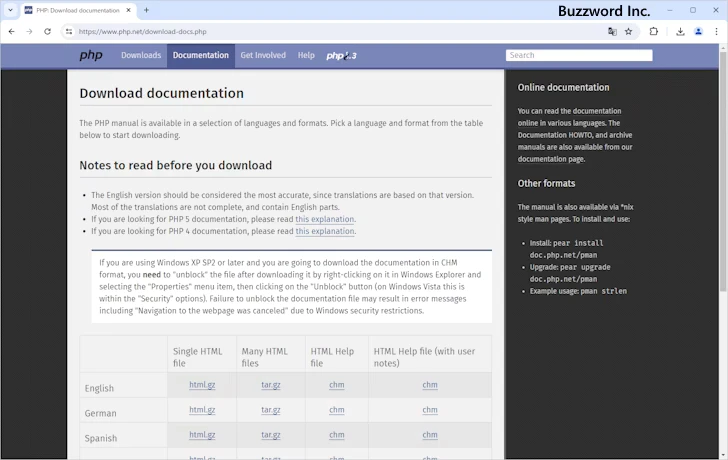Click the translate page icon

click(x=612, y=32)
